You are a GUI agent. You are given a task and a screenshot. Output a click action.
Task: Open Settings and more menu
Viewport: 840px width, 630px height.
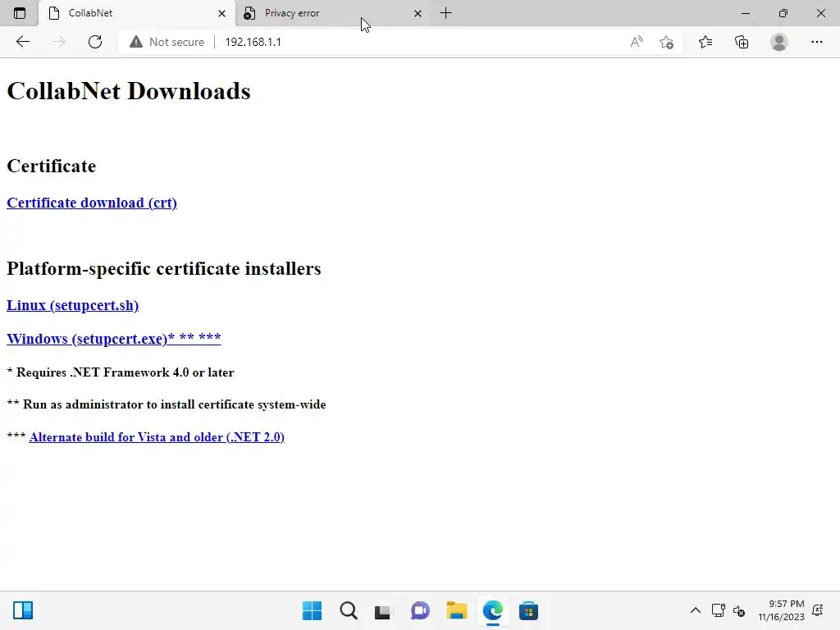coord(816,42)
